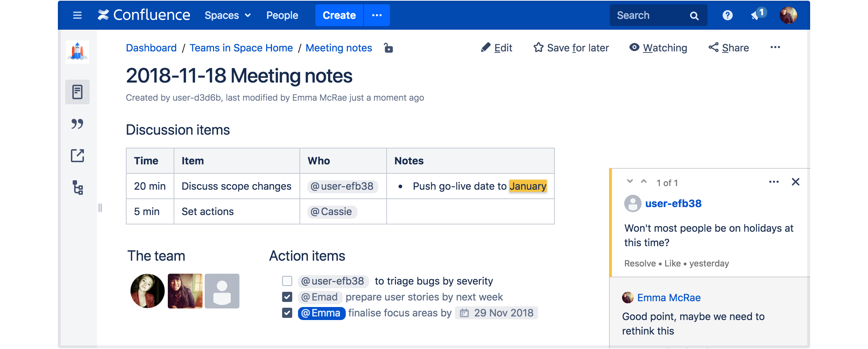Click the @Emma mention

coord(322,313)
